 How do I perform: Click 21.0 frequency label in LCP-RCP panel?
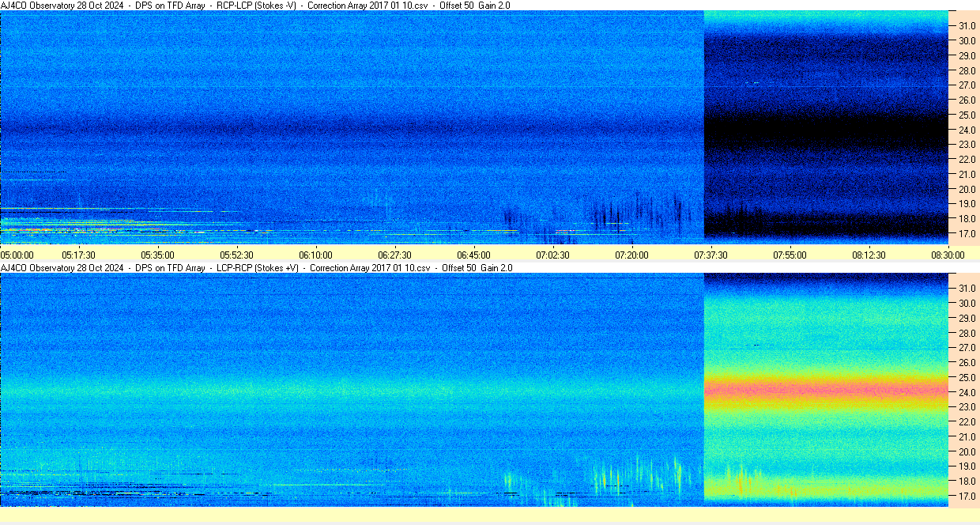tap(967, 437)
